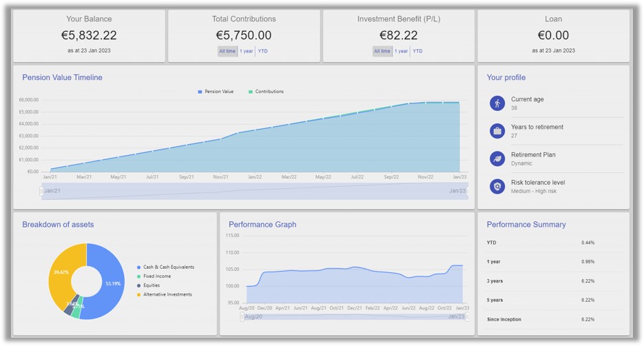Click the YTD 0.44% summary row

[554, 243]
